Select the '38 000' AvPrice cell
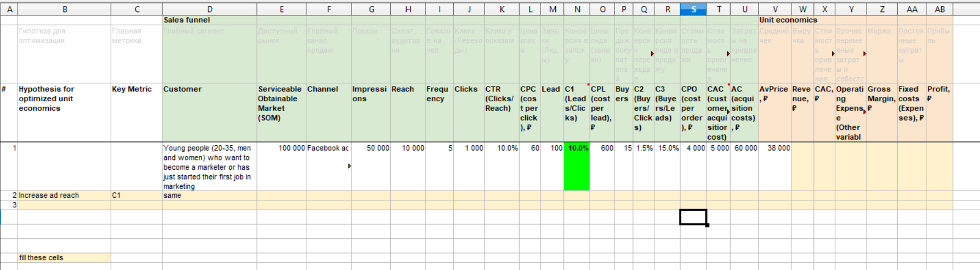This screenshot has width=980, height=270. tap(774, 166)
